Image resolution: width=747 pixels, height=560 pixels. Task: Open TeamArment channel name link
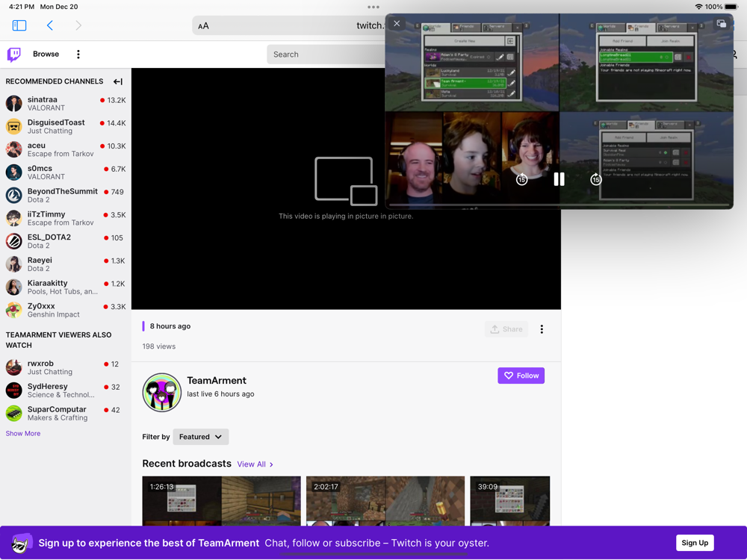[217, 381]
